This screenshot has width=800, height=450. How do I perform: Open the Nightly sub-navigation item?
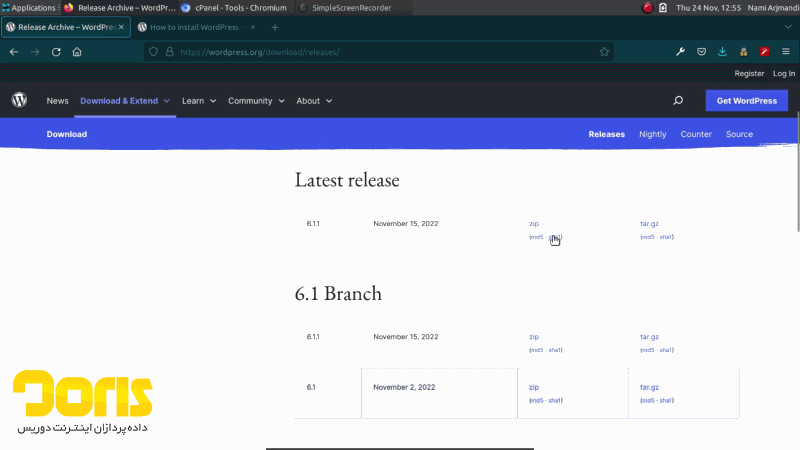[653, 134]
